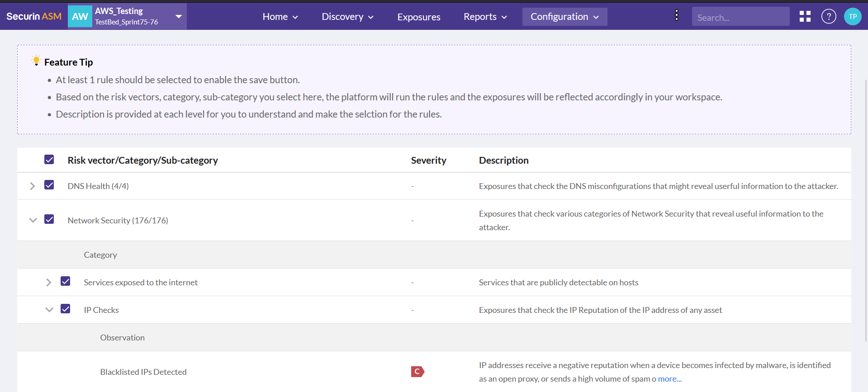The height and width of the screenshot is (392, 868).
Task: Click the Description column header
Action: [503, 160]
